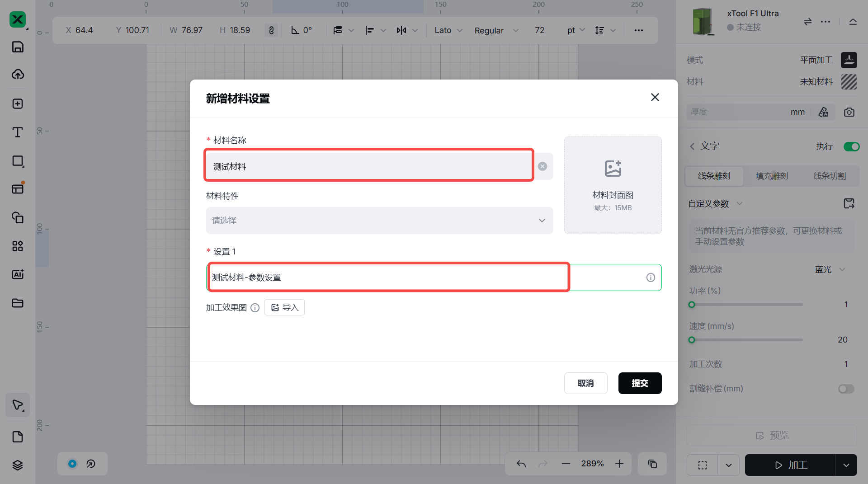The image size is (868, 484).
Task: Click the undo arrow in bottom bar
Action: pyautogui.click(x=521, y=464)
